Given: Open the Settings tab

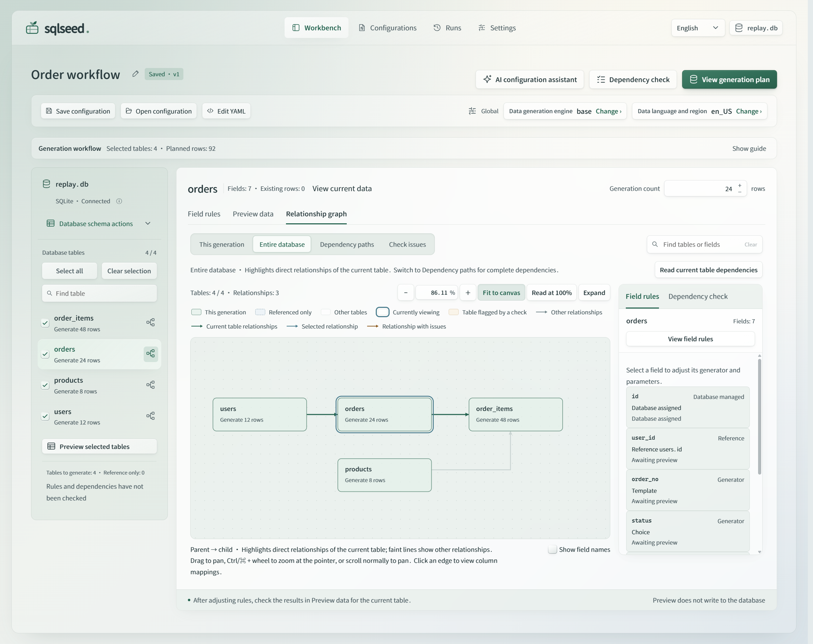Looking at the screenshot, I should tap(497, 28).
